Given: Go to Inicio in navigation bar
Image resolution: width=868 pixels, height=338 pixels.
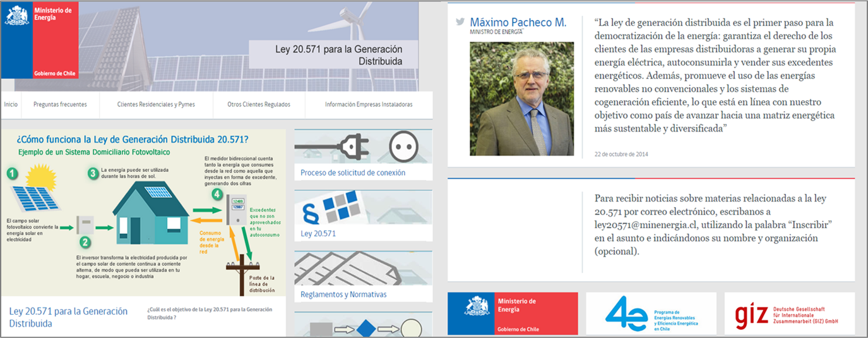Looking at the screenshot, I should (x=11, y=105).
